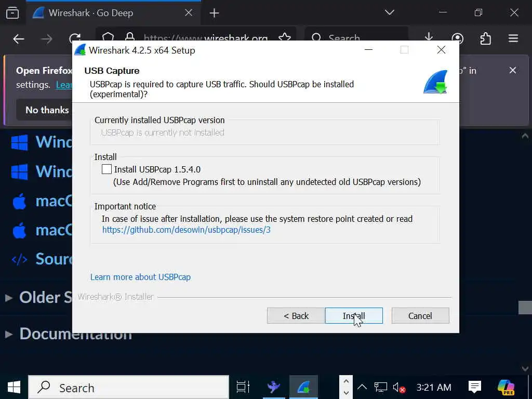Click the Wireshark fin icon in setup title bar
The width and height of the screenshot is (532, 399).
click(81, 50)
